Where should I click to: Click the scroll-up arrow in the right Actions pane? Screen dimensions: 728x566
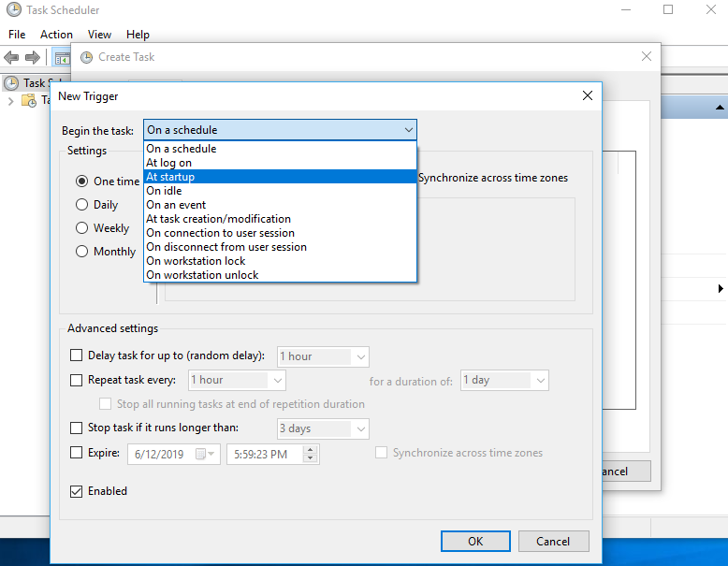point(720,108)
